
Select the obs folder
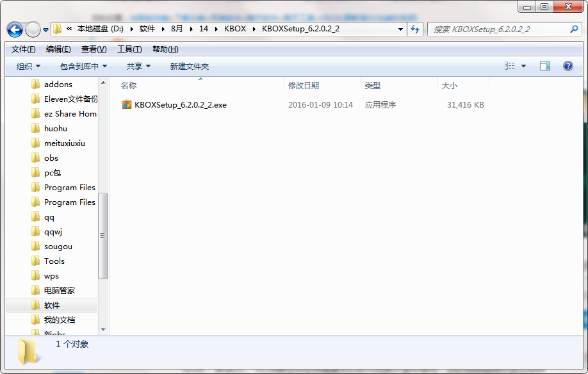coord(51,158)
